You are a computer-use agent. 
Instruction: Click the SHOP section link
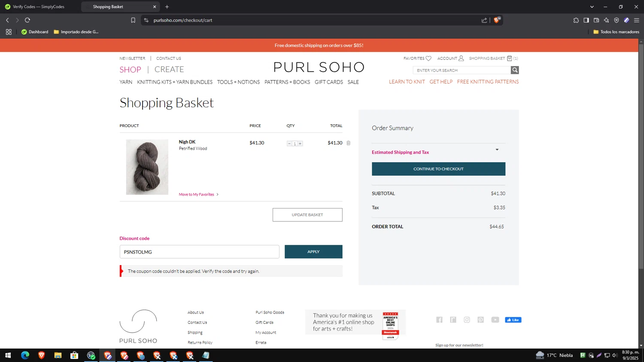(130, 69)
